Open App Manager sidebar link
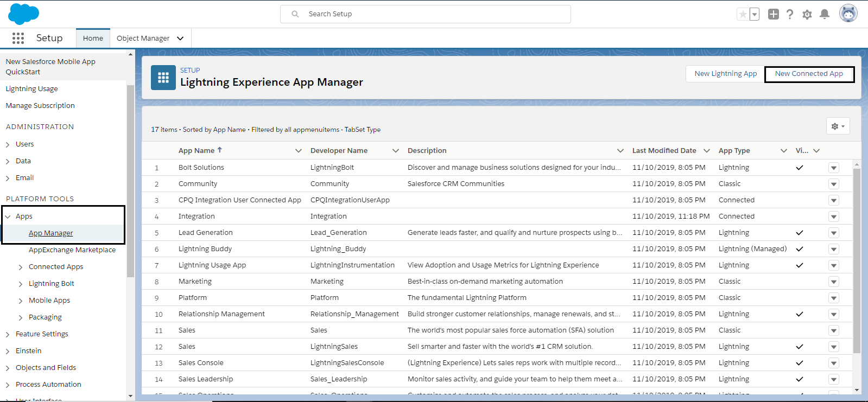This screenshot has width=868, height=402. [x=50, y=233]
